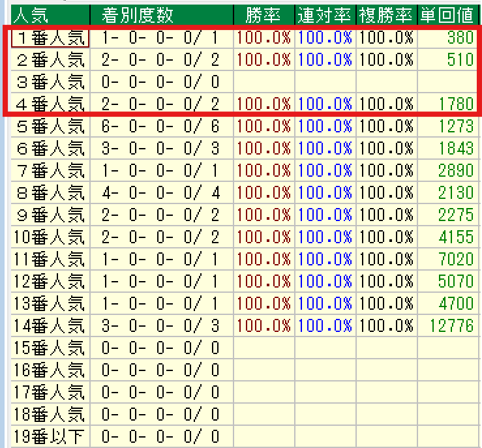Select the empty 3番人気 row label
Screen dimensions: 482x448
tap(50, 82)
